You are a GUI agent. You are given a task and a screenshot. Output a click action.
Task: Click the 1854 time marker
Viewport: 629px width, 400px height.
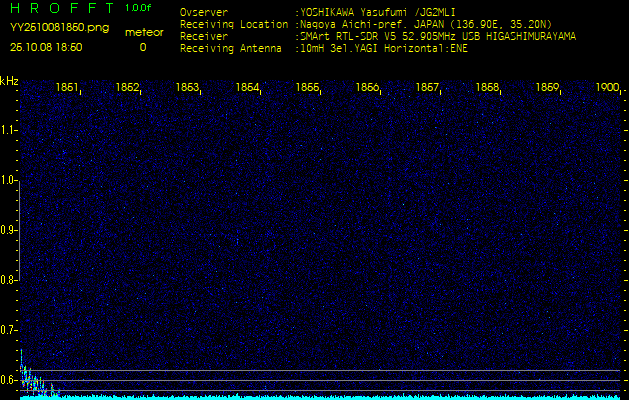(247, 87)
